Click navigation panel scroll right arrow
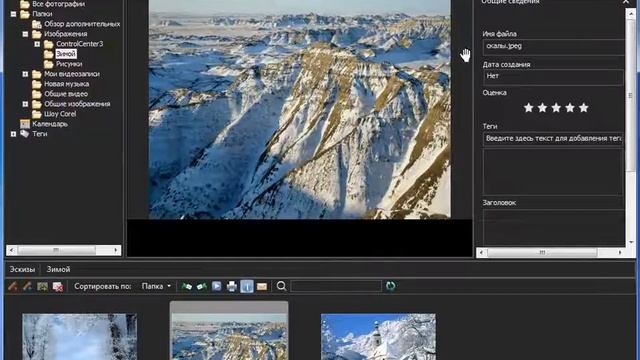The width and height of the screenshot is (640, 360). click(x=116, y=250)
